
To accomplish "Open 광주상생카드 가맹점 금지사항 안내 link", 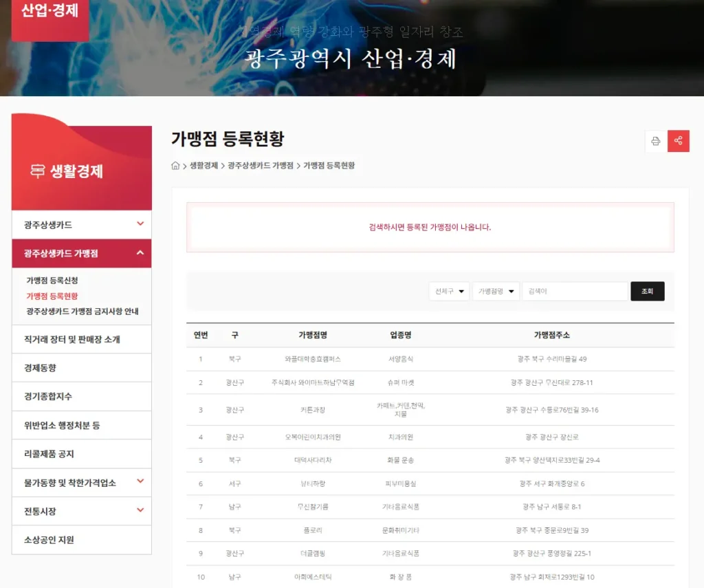I will coord(82,311).
